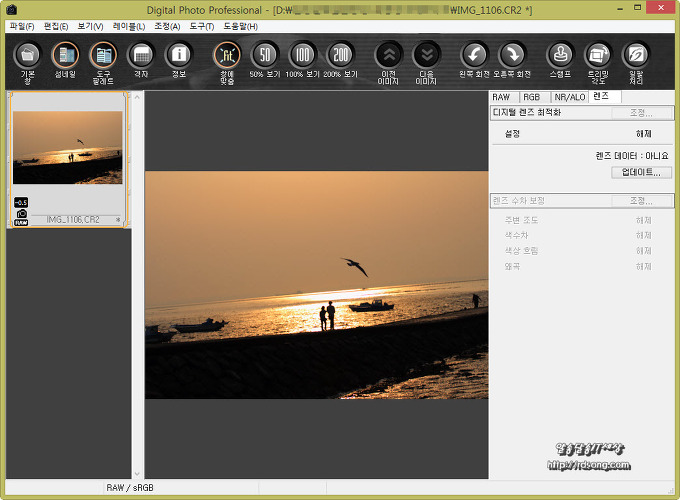Switch to the NR/ALO tab
The width and height of the screenshot is (680, 500).
point(568,97)
